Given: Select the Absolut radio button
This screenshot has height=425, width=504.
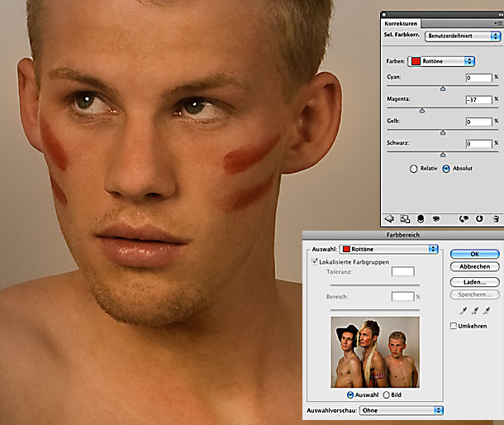Looking at the screenshot, I should [446, 169].
